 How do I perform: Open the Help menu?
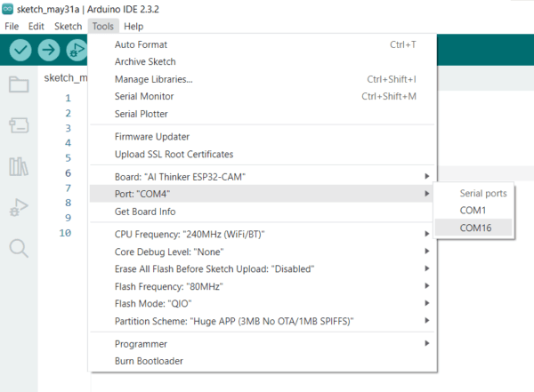[x=133, y=26]
